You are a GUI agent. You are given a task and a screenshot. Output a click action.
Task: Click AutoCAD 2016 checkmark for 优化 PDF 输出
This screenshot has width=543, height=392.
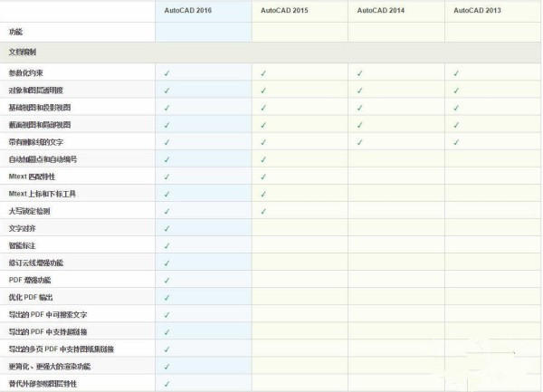[167, 297]
